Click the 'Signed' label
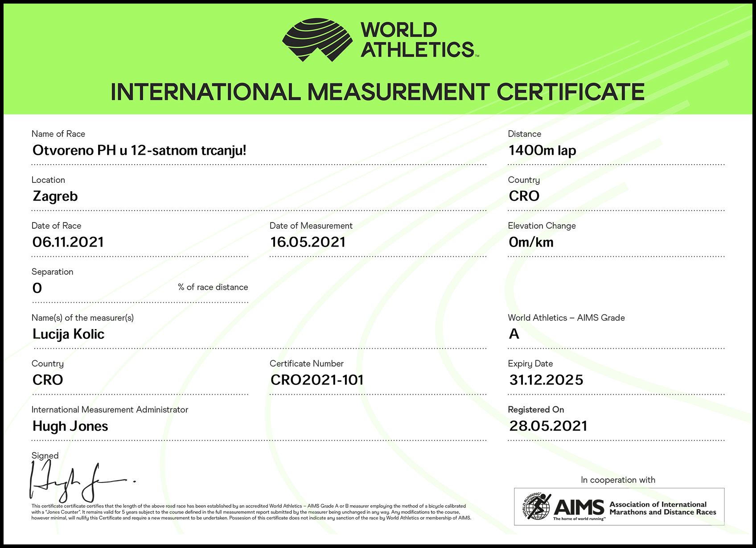The height and width of the screenshot is (548, 756). pyautogui.click(x=45, y=456)
